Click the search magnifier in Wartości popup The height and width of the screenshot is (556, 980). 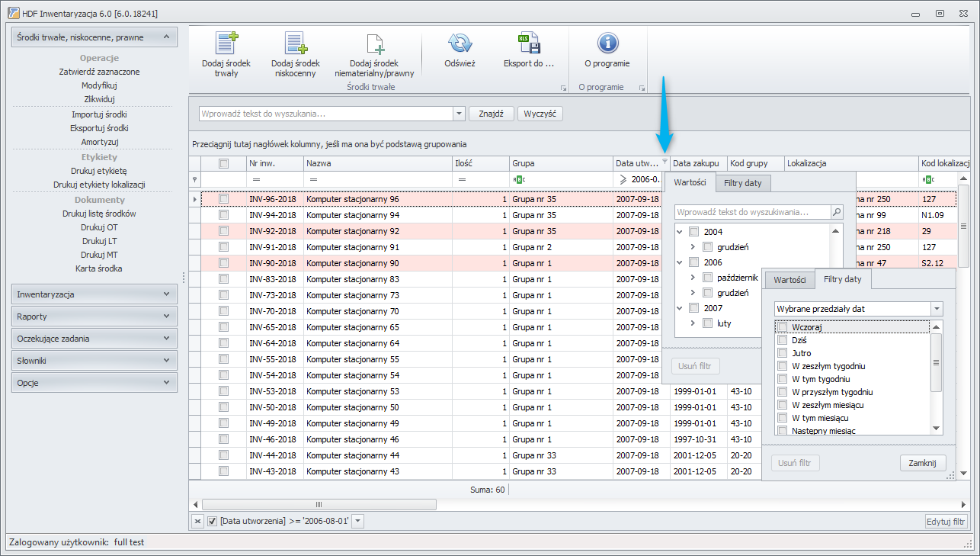tap(837, 212)
